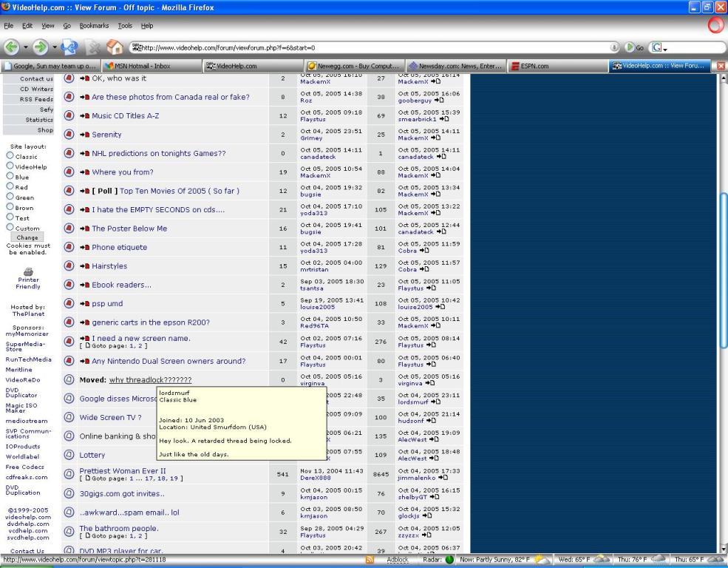The image size is (728, 568).
Task: Open sidebar link Statistics
Action: 39,119
